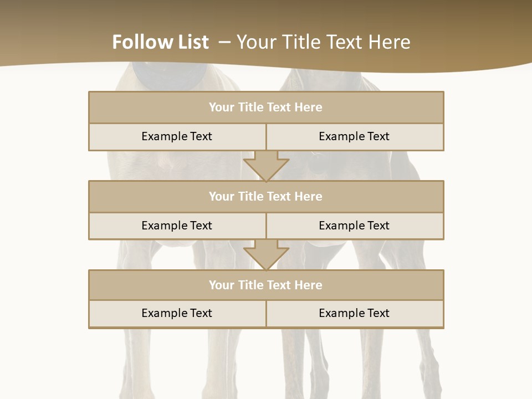This screenshot has width=532, height=399.
Task: Select "Your Title Text Here" in slide heading
Action: pyautogui.click(x=323, y=42)
